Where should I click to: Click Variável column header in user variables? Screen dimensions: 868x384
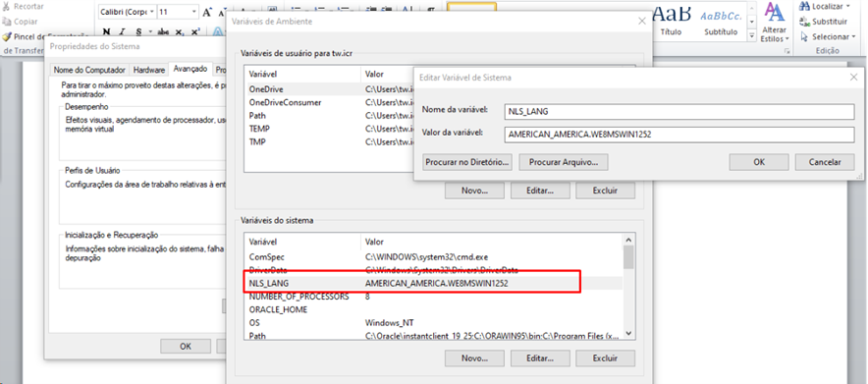pos(302,74)
